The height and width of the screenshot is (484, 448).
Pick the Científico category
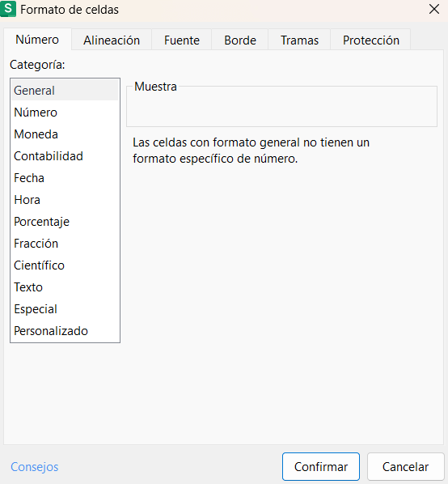pyautogui.click(x=65, y=265)
